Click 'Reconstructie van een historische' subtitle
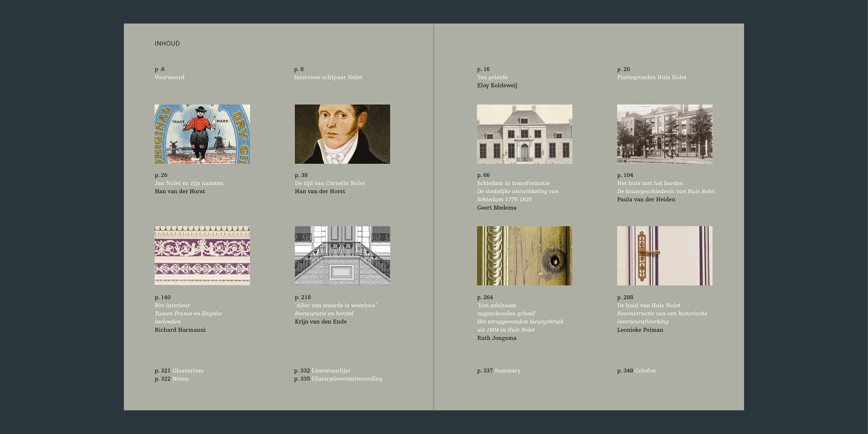 click(662, 313)
